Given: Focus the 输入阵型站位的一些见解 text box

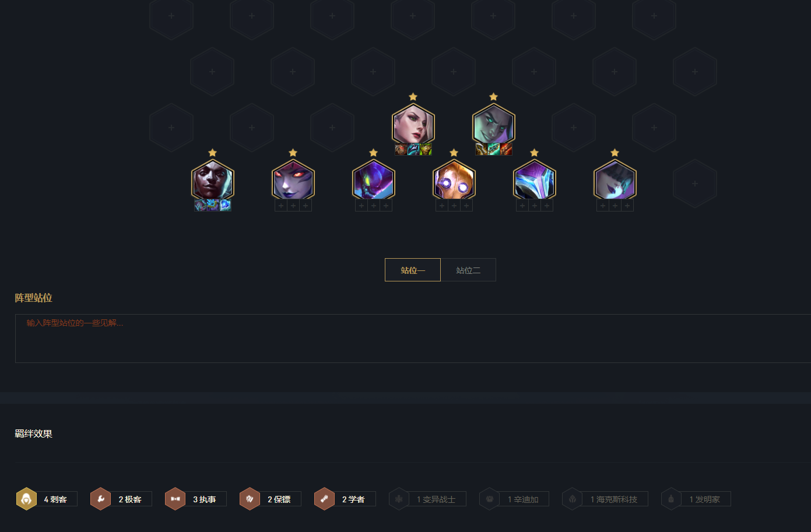Looking at the screenshot, I should [413, 339].
